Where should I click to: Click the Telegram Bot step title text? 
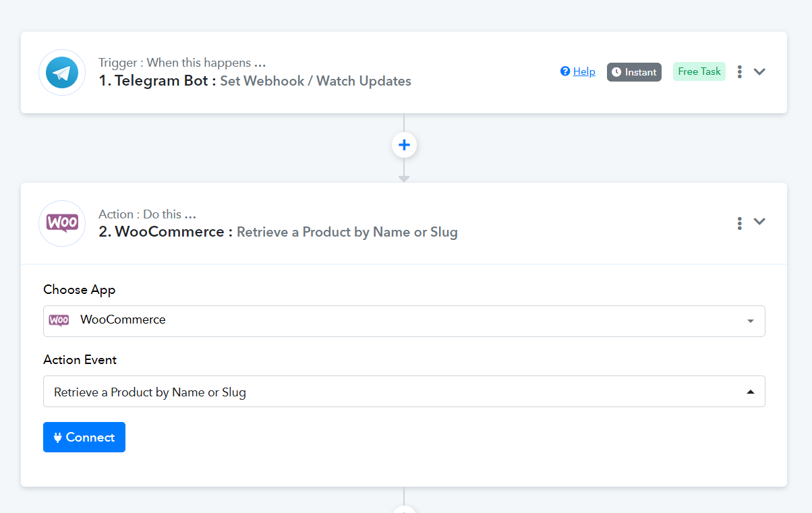pyautogui.click(x=255, y=81)
